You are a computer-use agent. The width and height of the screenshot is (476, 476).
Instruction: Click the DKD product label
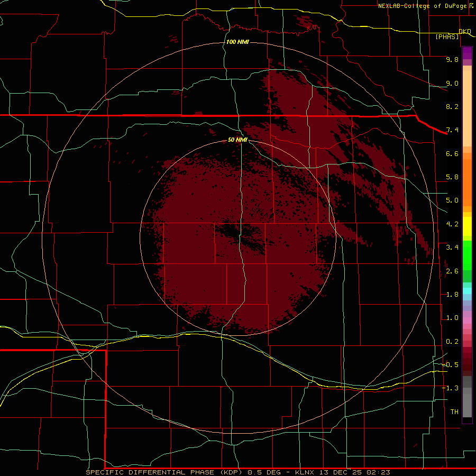[465, 31]
